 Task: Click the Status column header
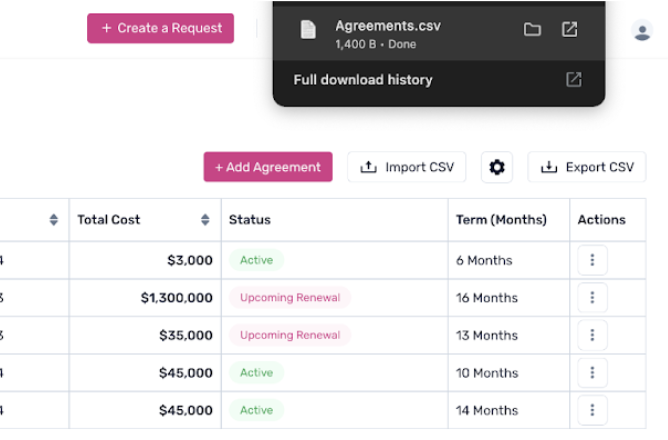[x=250, y=220]
